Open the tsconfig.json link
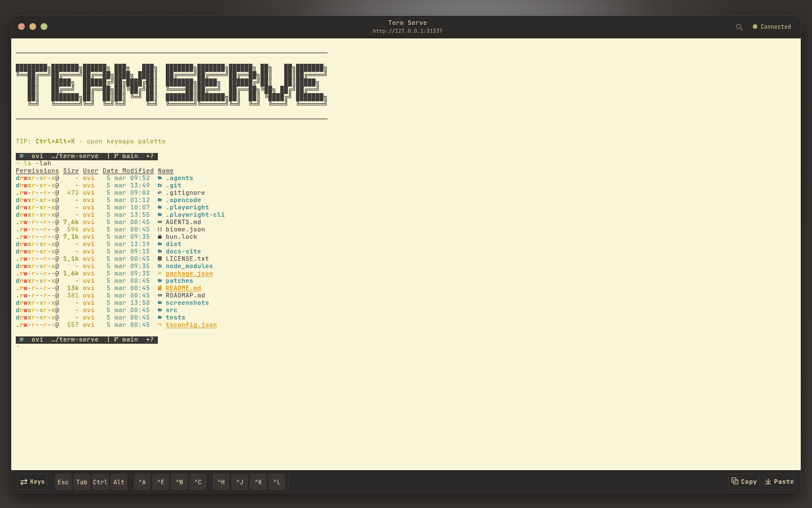This screenshot has height=508, width=812. 191,325
